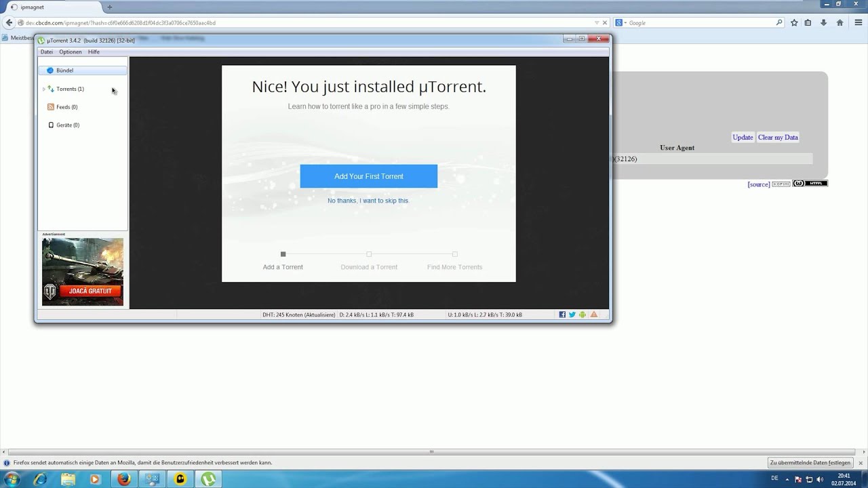Expand the Torrents (1) tree node
The width and height of the screenshot is (868, 488).
(x=43, y=89)
